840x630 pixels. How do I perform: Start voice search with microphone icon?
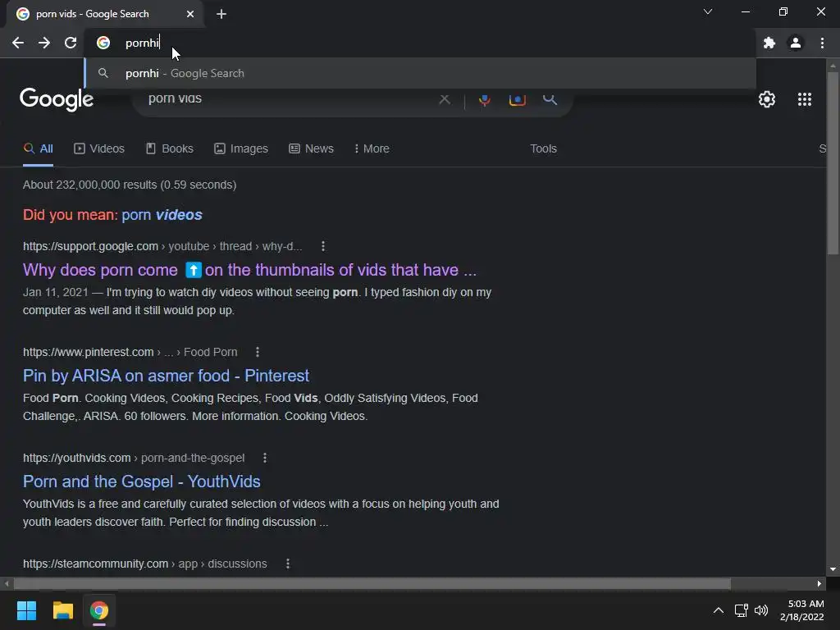click(484, 99)
